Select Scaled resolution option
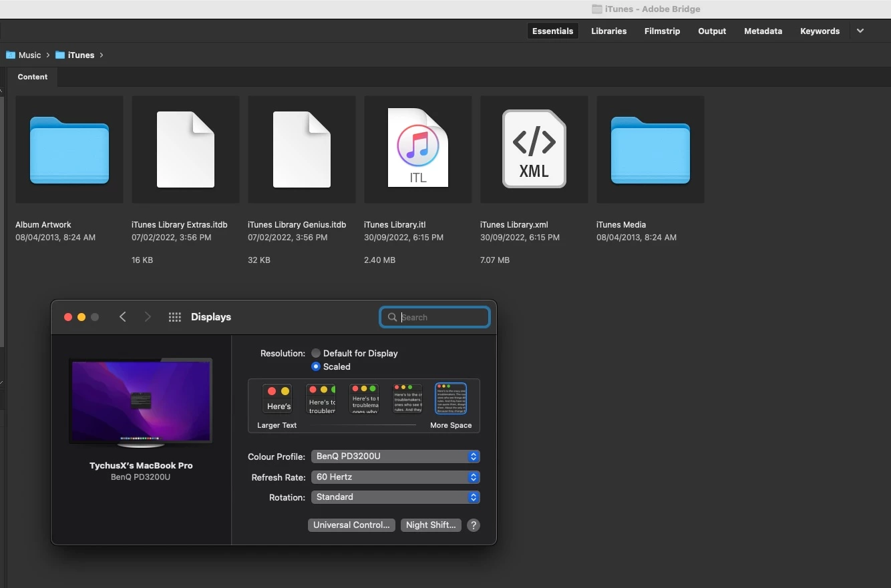 point(316,366)
